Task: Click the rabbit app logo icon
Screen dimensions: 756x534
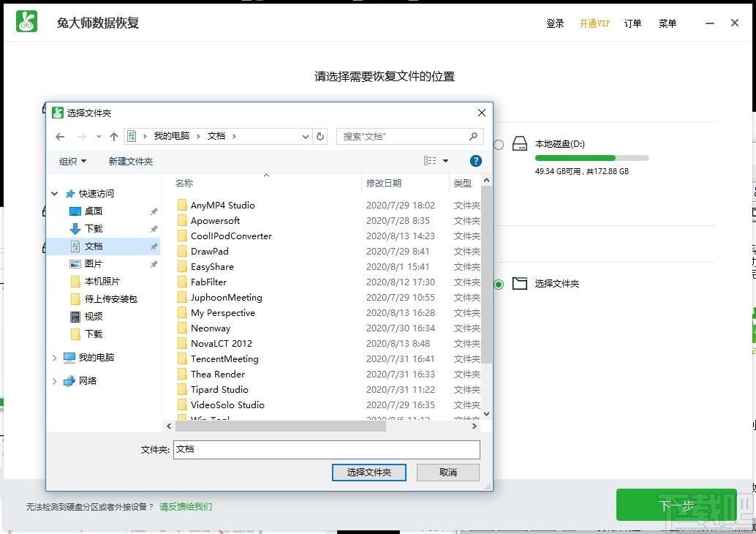Action: coord(26,22)
